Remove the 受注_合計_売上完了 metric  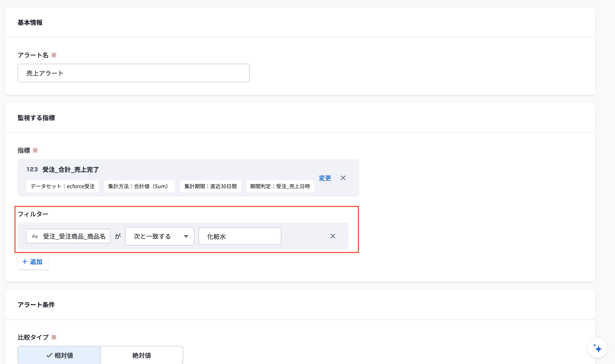[x=343, y=178]
